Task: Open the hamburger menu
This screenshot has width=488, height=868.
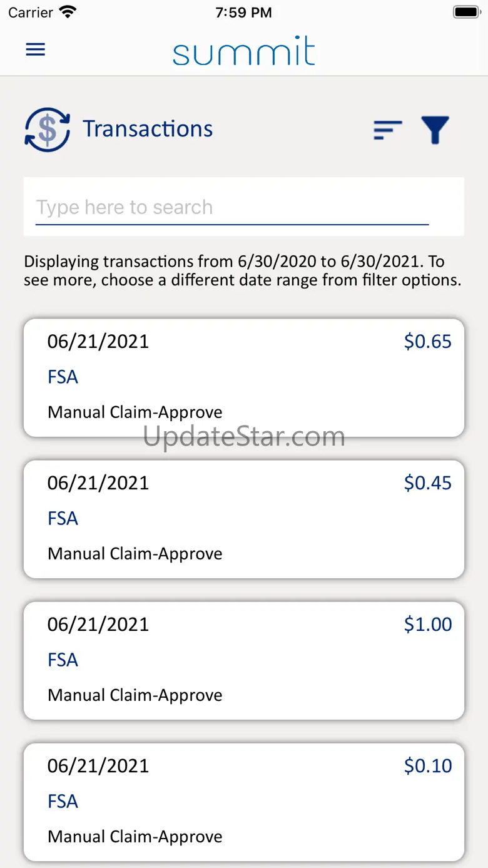Action: point(36,49)
